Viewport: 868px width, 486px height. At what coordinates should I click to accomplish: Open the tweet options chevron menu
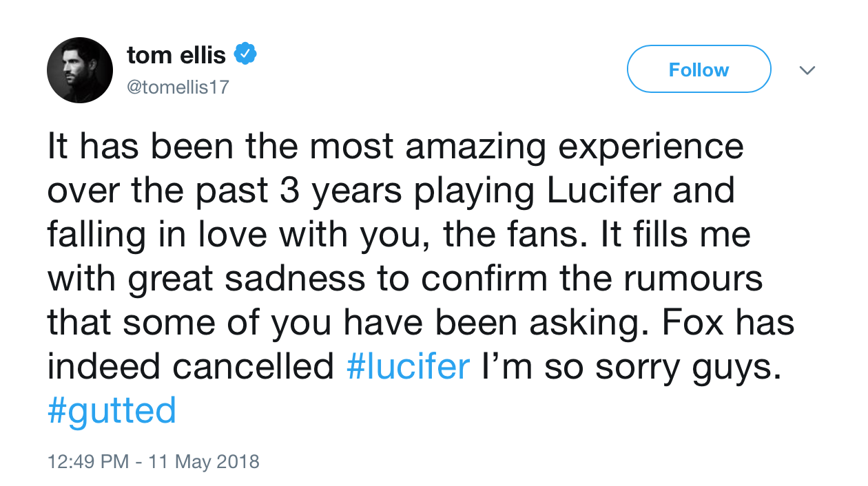point(806,70)
